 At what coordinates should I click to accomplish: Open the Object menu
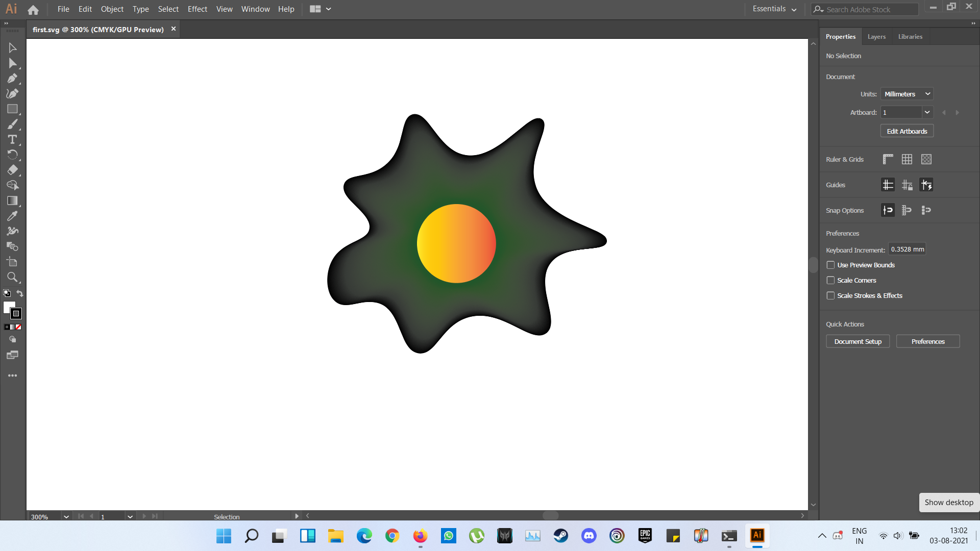[x=112, y=9]
